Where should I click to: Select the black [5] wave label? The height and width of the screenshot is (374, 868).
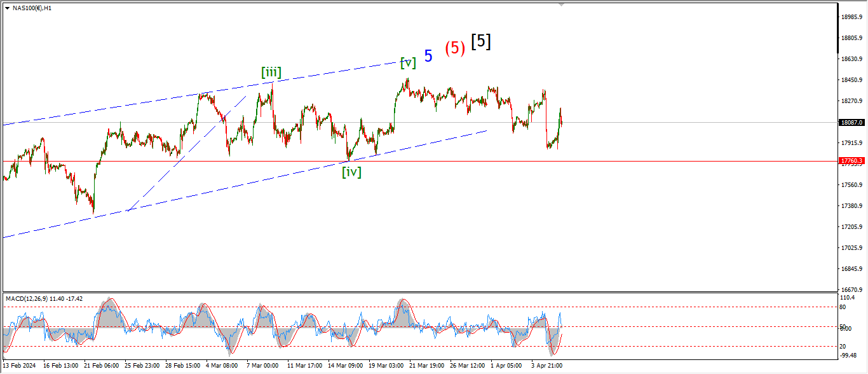(480, 41)
